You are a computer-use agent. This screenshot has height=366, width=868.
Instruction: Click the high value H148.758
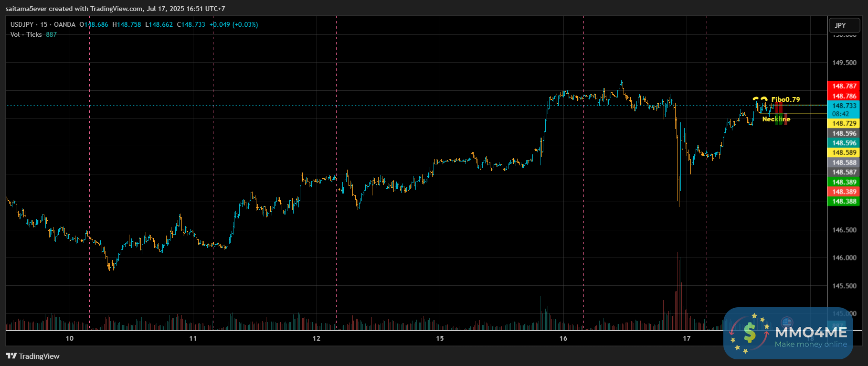pyautogui.click(x=127, y=24)
